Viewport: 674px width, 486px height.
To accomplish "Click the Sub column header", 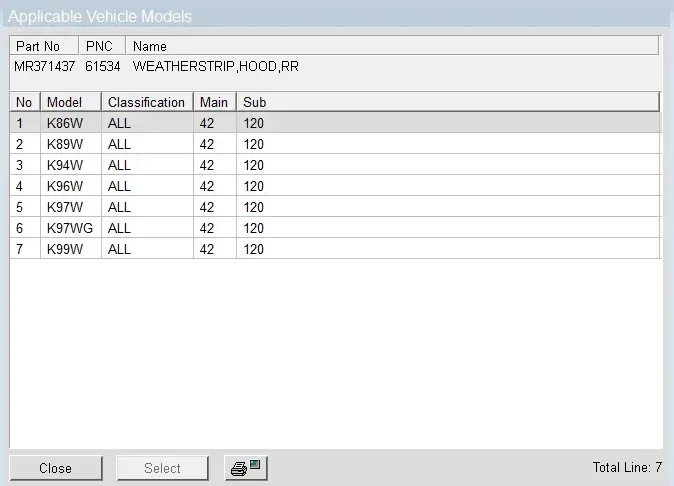I will click(x=448, y=102).
